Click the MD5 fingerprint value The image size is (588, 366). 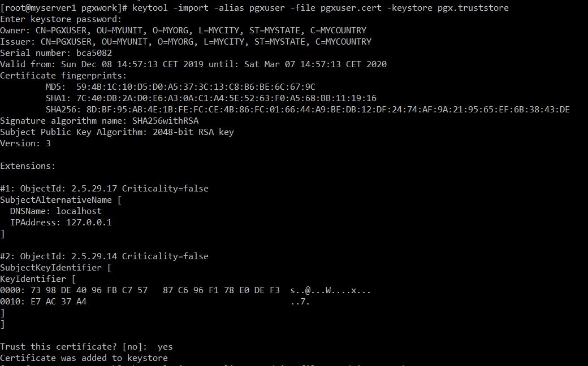tap(196, 87)
